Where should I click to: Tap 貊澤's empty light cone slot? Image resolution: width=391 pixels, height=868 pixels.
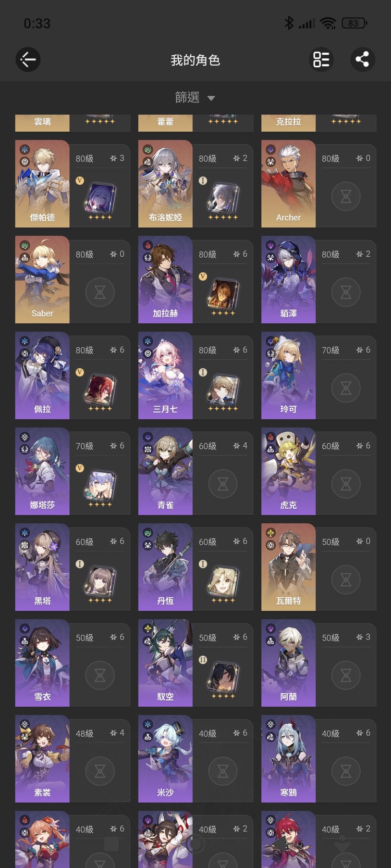click(346, 292)
